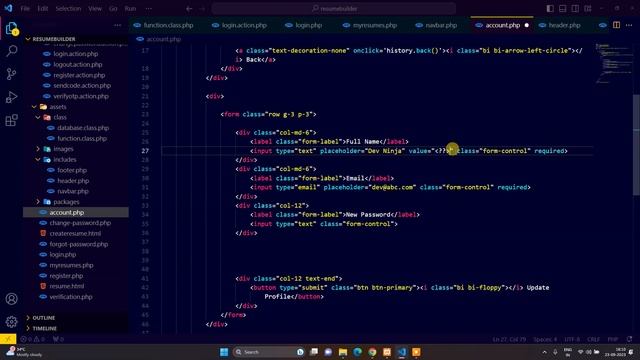Click Ln 27, Col 79 in status bar
This screenshot has width=640, height=360.
pyautogui.click(x=509, y=339)
